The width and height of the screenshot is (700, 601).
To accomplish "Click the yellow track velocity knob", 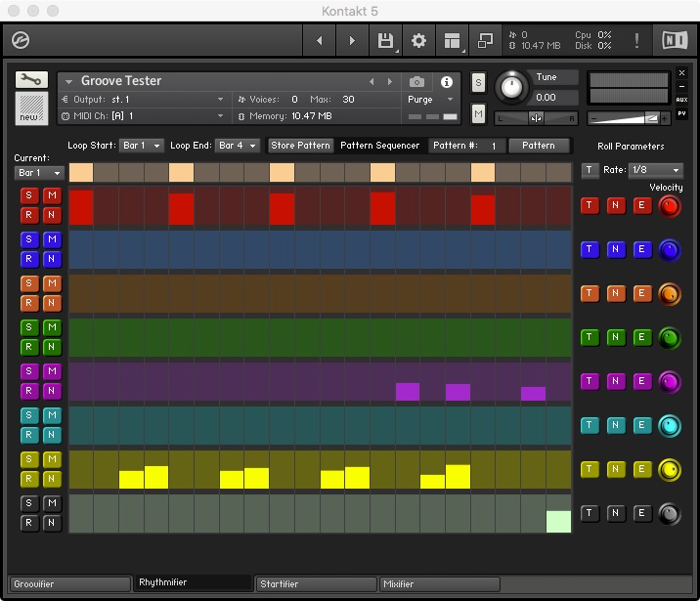I will pyautogui.click(x=670, y=469).
